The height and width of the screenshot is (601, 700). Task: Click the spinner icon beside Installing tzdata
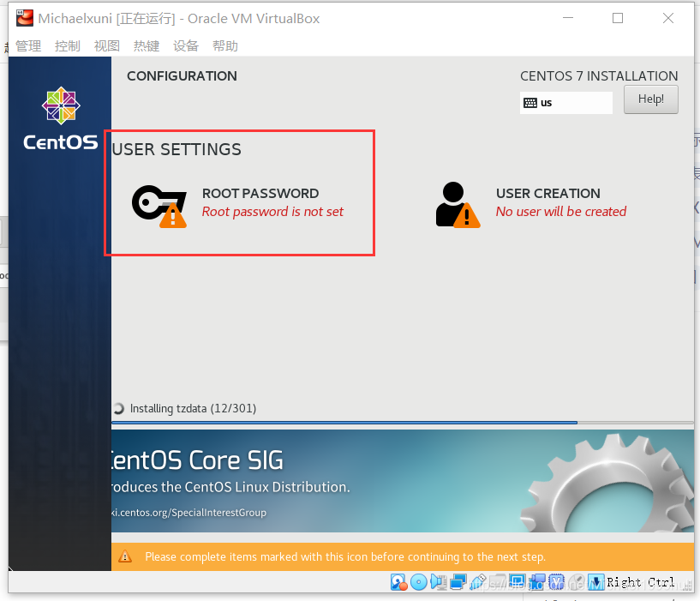[118, 408]
